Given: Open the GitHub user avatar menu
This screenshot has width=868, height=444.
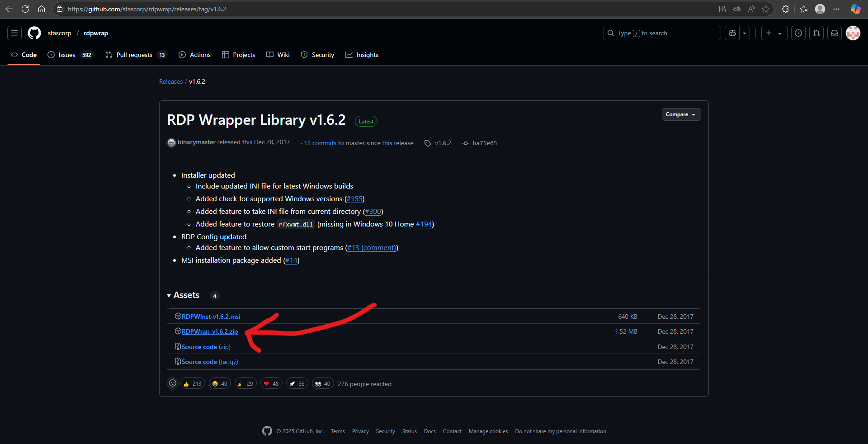Looking at the screenshot, I should click(853, 33).
